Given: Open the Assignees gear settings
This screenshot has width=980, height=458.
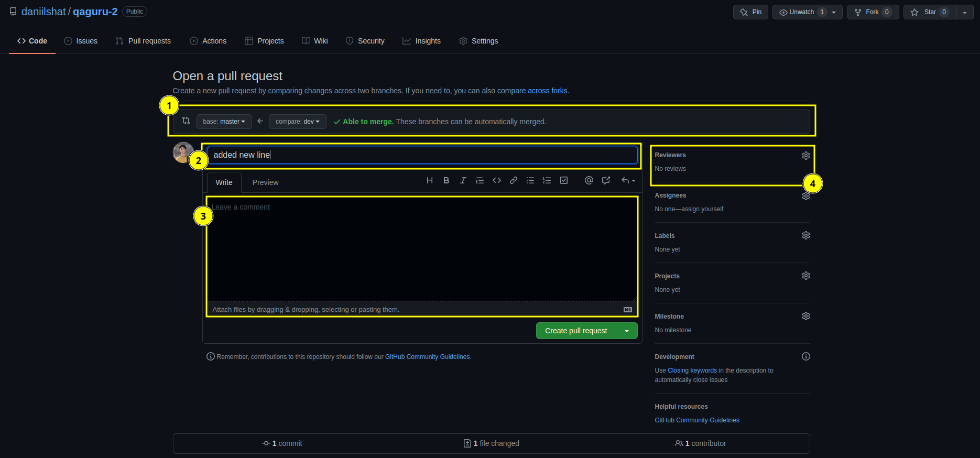Looking at the screenshot, I should coord(806,196).
